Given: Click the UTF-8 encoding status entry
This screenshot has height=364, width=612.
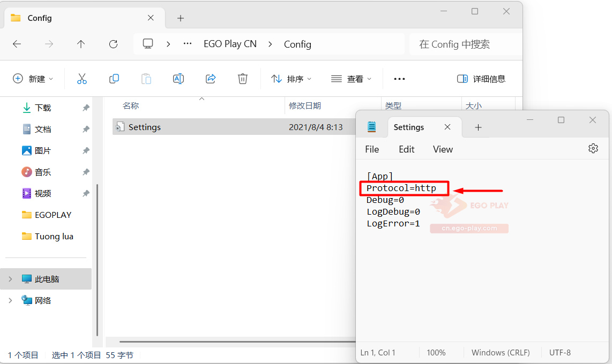Looking at the screenshot, I should coord(559,353).
